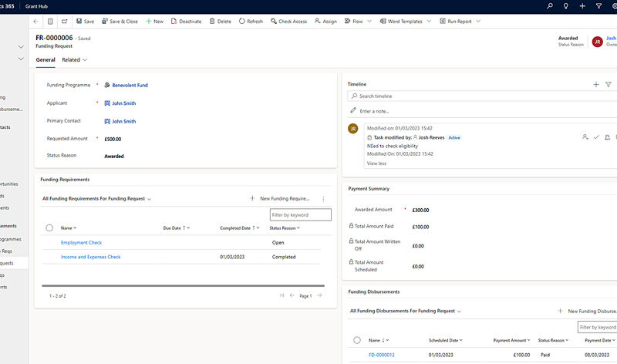Expand All Funding Requirements view selector
The height and width of the screenshot is (364, 617).
pyautogui.click(x=97, y=199)
